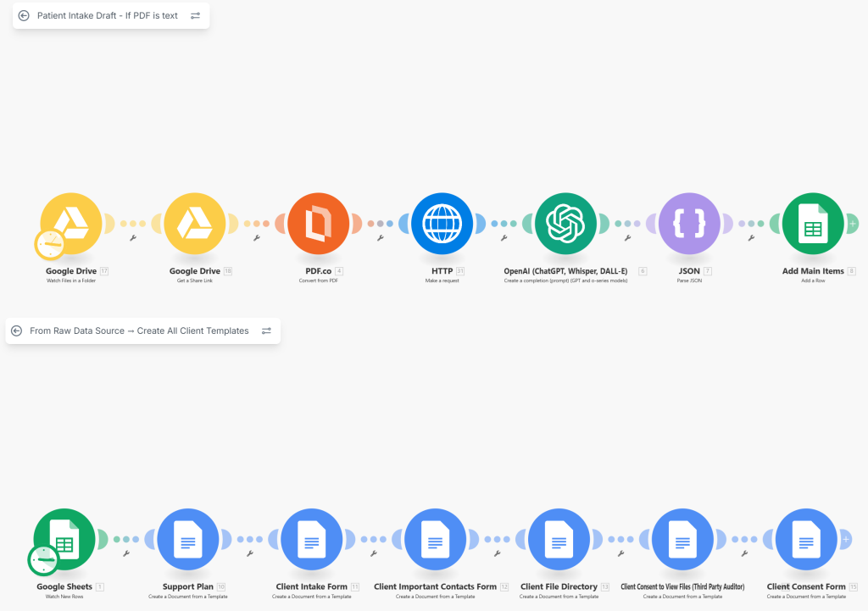This screenshot has height=611, width=868.
Task: Click the "Client Intake Form" label
Action: [312, 586]
